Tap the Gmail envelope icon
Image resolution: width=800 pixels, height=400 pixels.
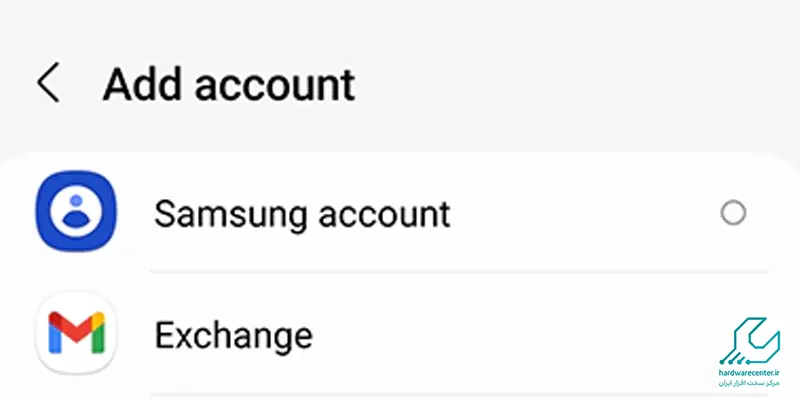click(76, 333)
